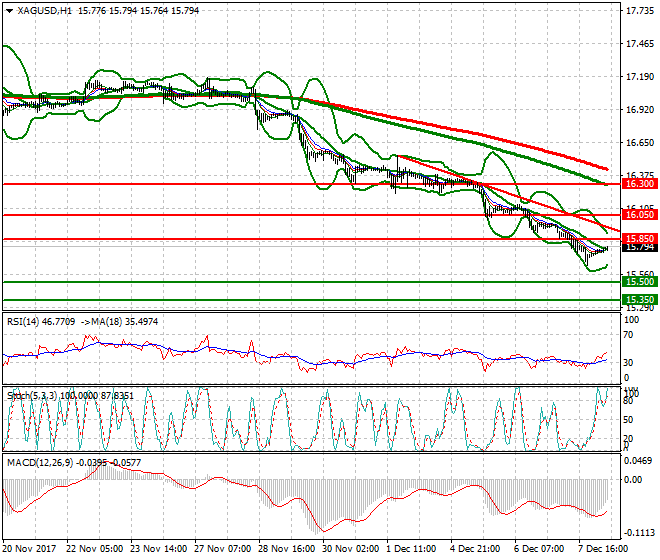This screenshot has width=660, height=560.
Task: Select the MACD scale value 0.0469
Action: coord(638,461)
